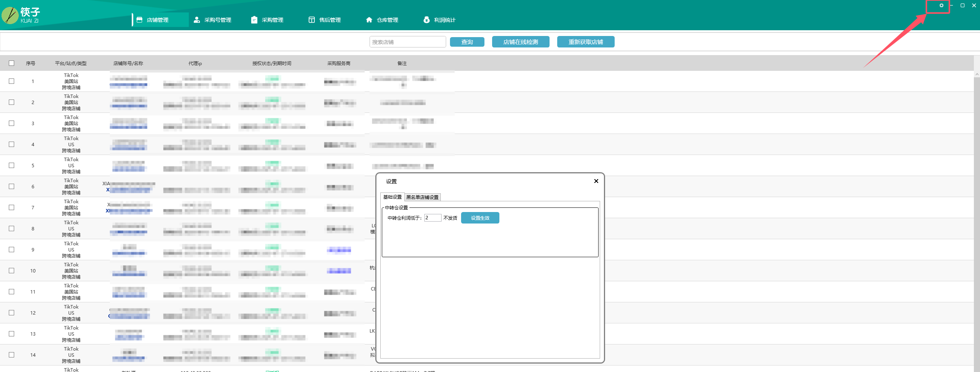The height and width of the screenshot is (372, 980).
Task: Click the 设置生效 button
Action: click(x=480, y=218)
